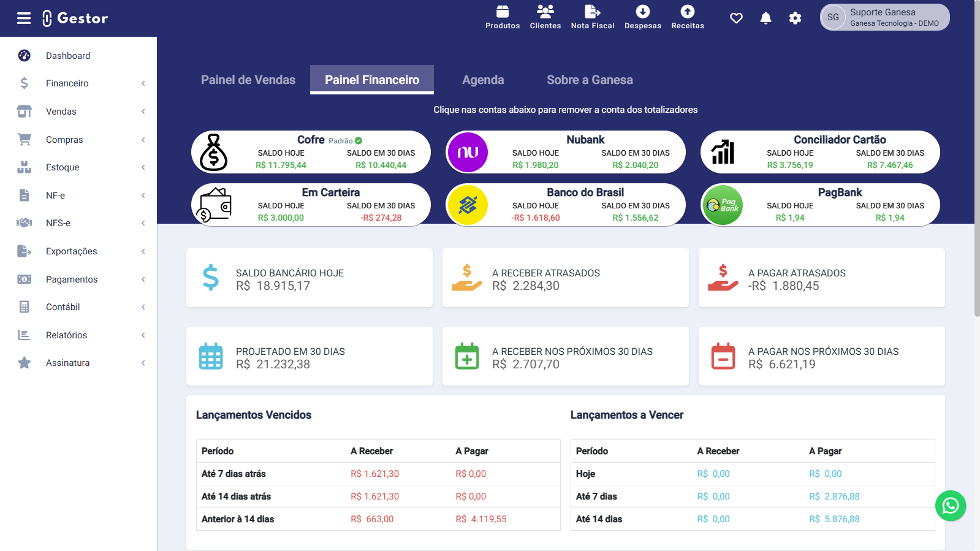
Task: Open the hamburger menu icon
Action: point(24,18)
